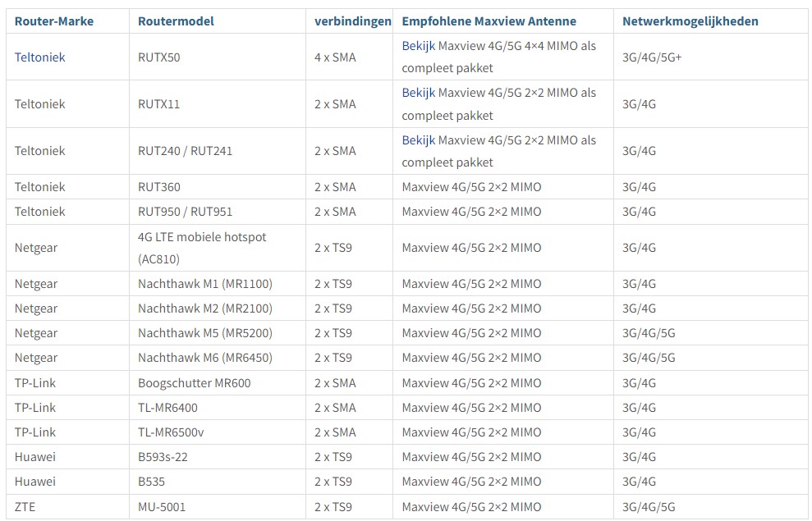This screenshot has height=521, width=812.
Task: Select the Boogschutter MR600 cell
Action: pos(194,383)
